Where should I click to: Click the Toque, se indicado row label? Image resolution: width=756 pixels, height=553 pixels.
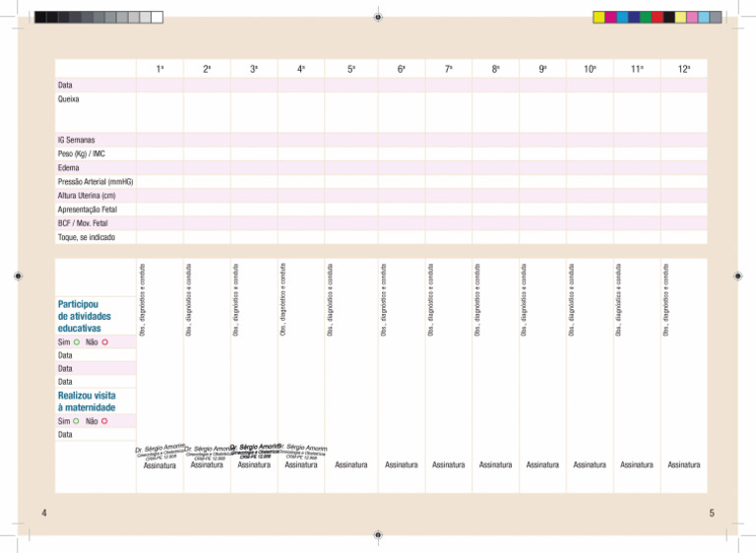87,238
